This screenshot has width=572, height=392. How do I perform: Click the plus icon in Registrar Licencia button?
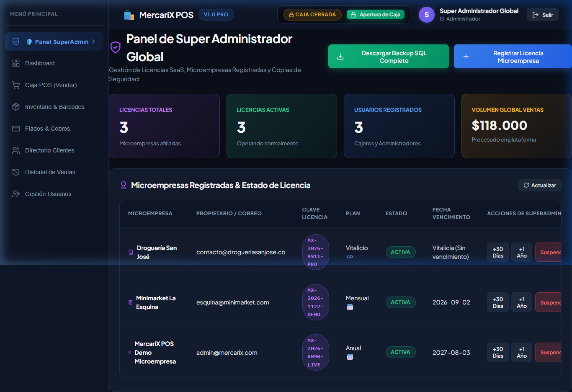[x=466, y=57]
